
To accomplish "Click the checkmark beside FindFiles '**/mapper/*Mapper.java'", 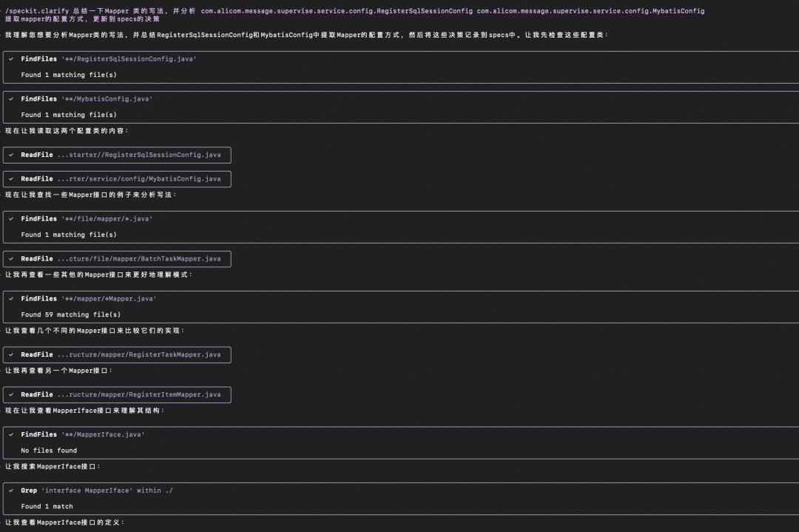I will pyautogui.click(x=11, y=299).
